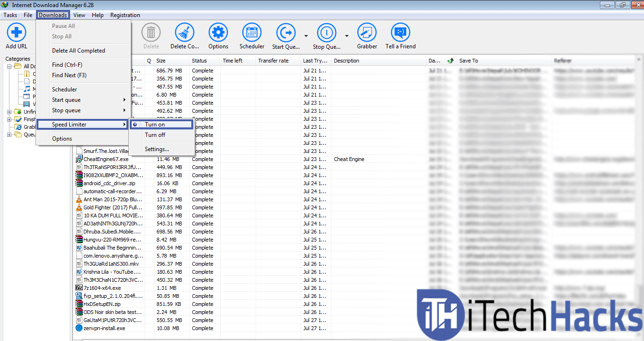Click the Tell a Friend icon
The width and height of the screenshot is (644, 341).
coord(401,33)
